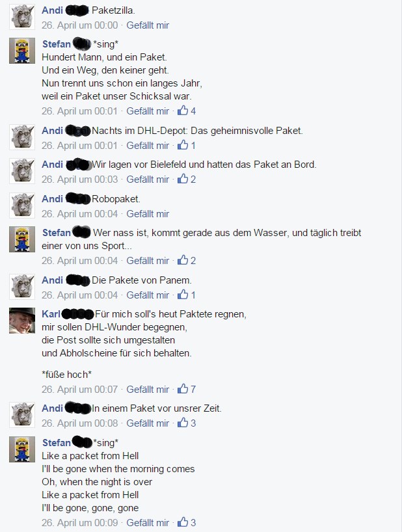Image resolution: width=402 pixels, height=532 pixels.
Task: Like the Robopaket comment via 'Gefällt mir'
Action: (148, 214)
